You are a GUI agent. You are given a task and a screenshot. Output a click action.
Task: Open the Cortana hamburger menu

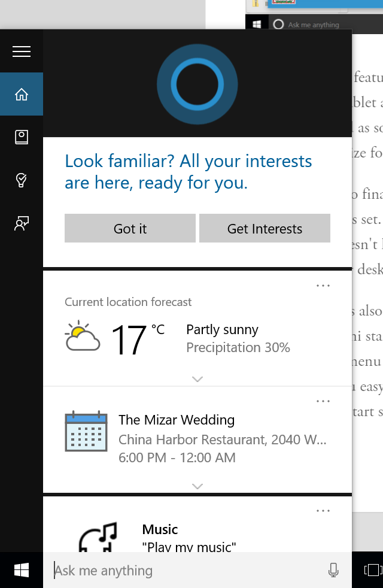(x=22, y=51)
